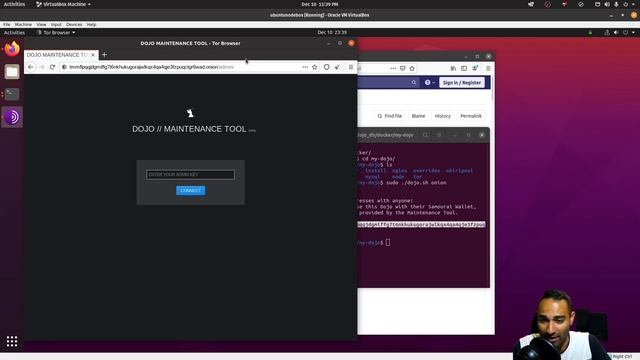Click Sign in / Register in Firefox window

pyautogui.click(x=462, y=82)
